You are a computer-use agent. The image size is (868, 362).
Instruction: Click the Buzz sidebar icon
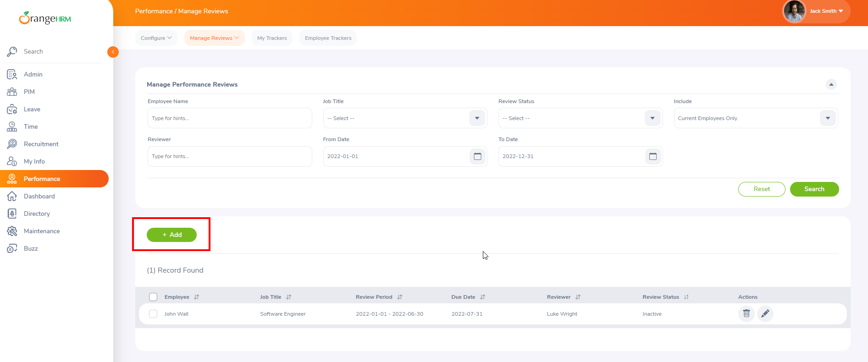pos(12,248)
